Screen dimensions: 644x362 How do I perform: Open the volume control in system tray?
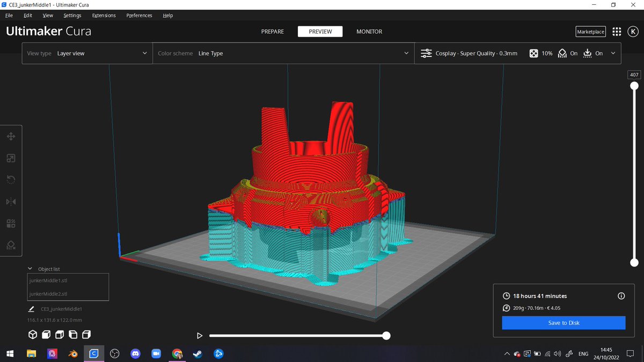point(558,354)
